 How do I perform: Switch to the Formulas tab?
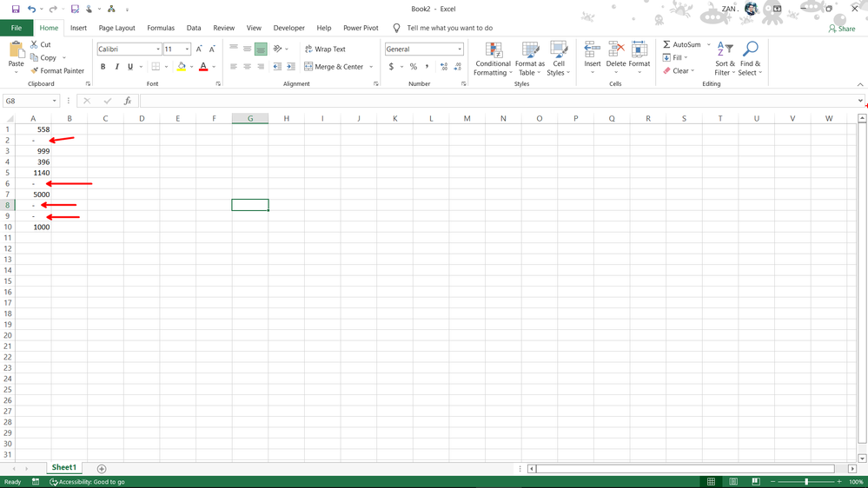(x=161, y=28)
